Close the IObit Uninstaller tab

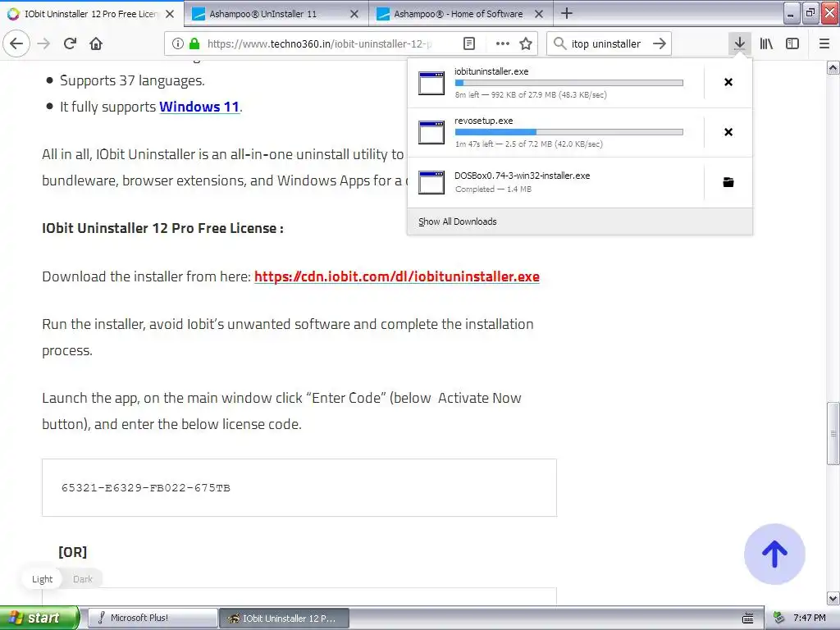coord(170,14)
